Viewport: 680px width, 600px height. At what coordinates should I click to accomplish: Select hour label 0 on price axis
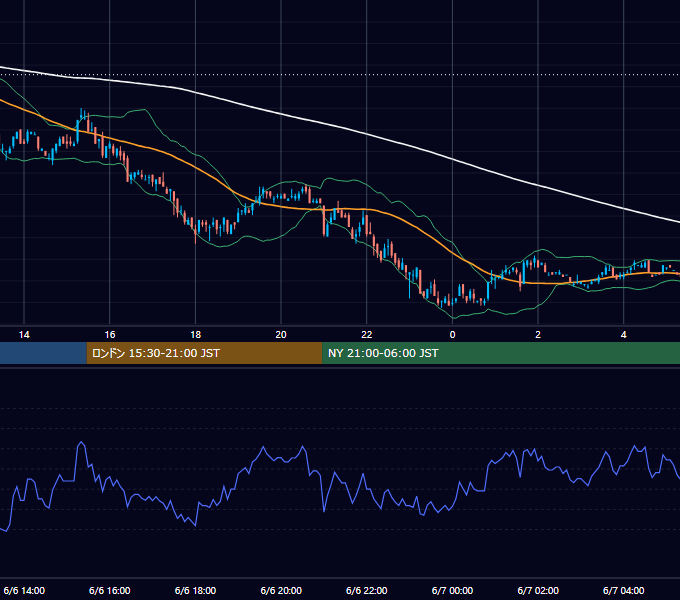tap(452, 335)
